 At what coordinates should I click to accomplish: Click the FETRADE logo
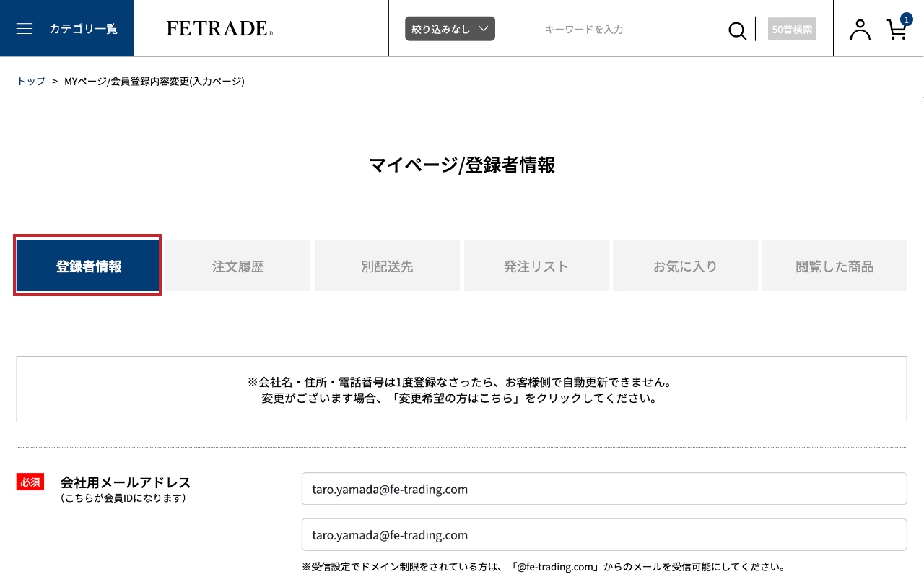pos(219,29)
